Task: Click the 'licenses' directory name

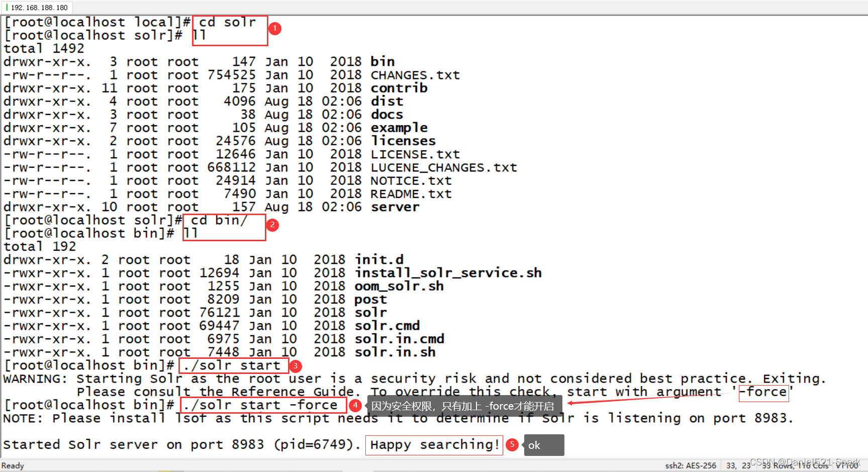Action: click(403, 141)
